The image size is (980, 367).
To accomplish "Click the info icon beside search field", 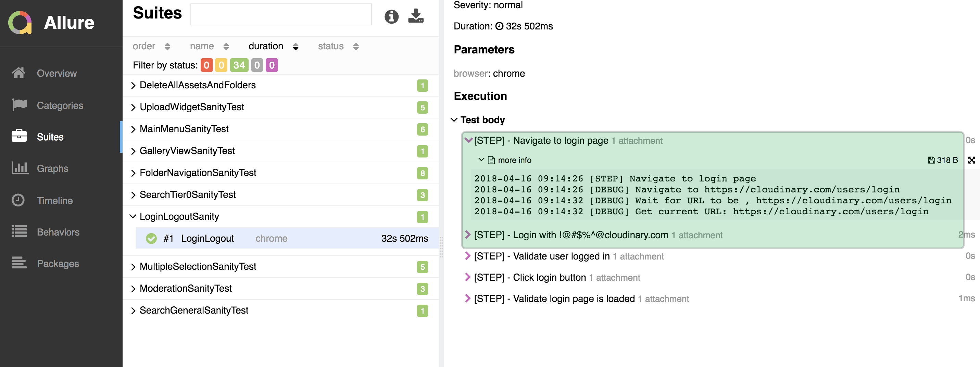I will pos(391,16).
